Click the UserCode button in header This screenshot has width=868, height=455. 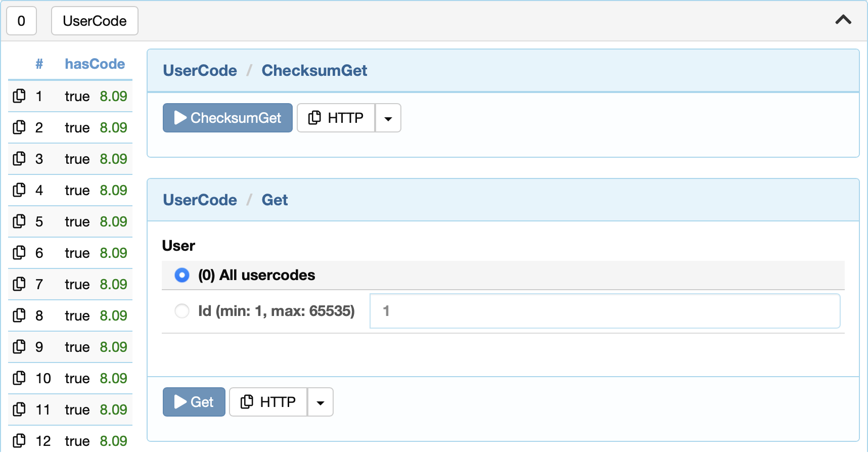coord(95,21)
